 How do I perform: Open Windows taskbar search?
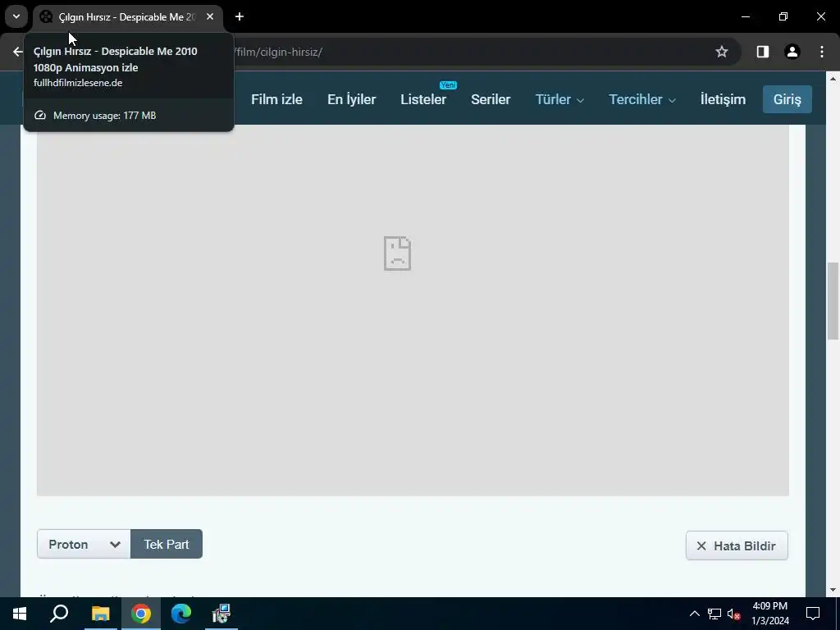pyautogui.click(x=59, y=614)
